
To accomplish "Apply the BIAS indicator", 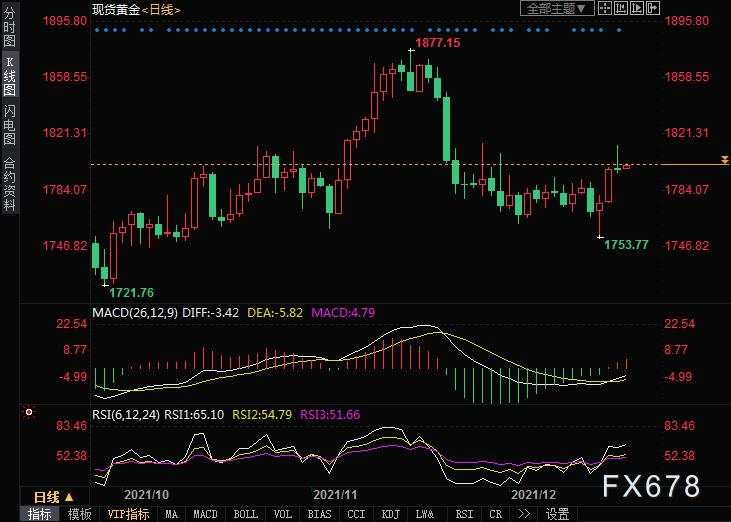I will (x=319, y=514).
